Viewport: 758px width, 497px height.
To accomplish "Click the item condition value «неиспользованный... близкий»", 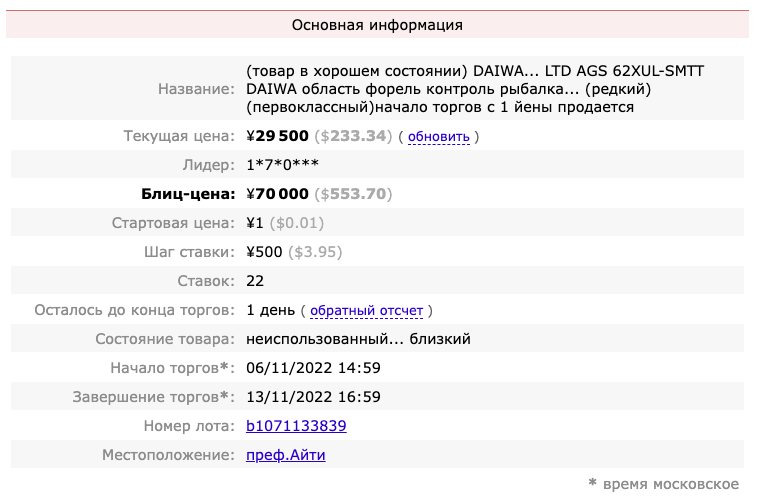I will 358,339.
